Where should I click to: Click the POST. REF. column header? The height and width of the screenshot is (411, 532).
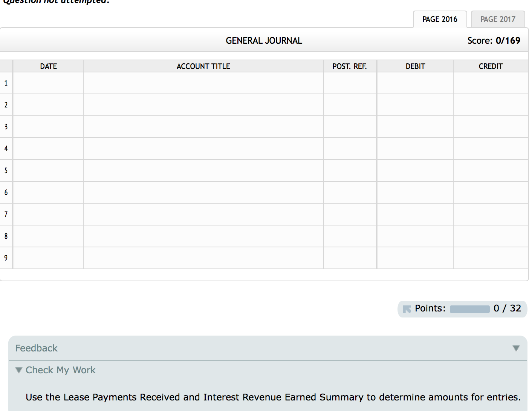(x=350, y=66)
